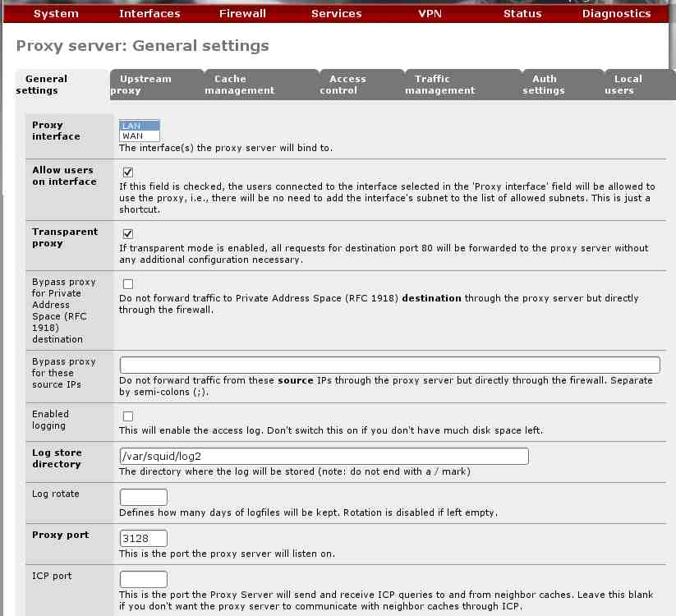This screenshot has width=676, height=616.
Task: Tick the Enabled logging checkbox
Action: tap(128, 416)
